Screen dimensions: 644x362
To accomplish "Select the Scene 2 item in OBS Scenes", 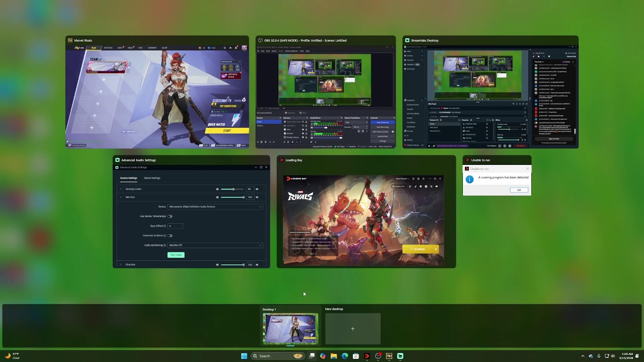I will click(x=269, y=125).
